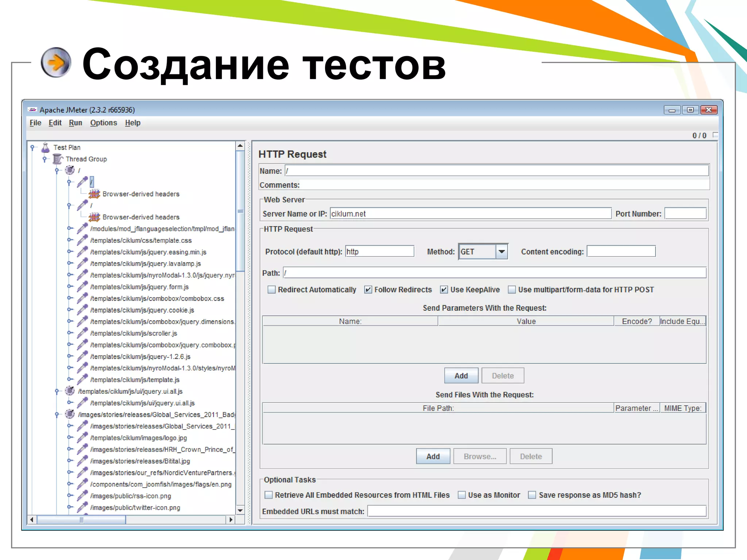Open the File menu
The width and height of the screenshot is (747, 560).
coord(35,123)
